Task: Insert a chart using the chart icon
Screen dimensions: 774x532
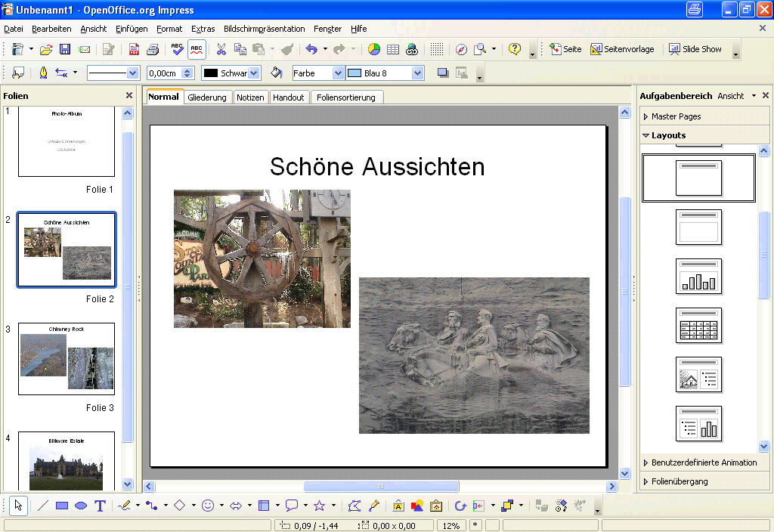Action: coord(374,49)
